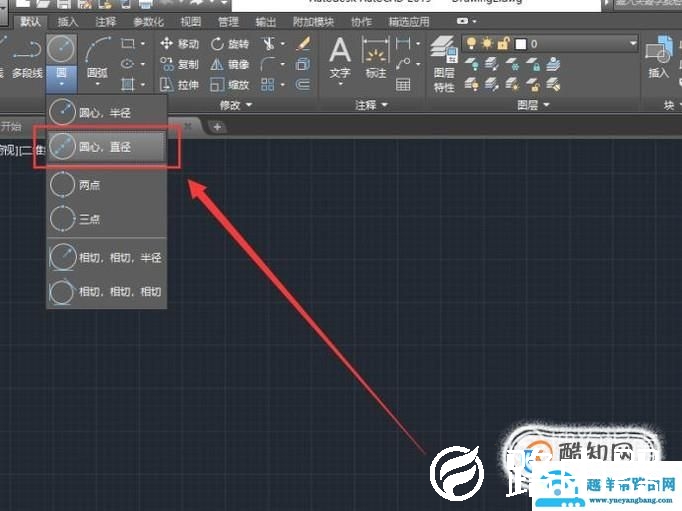The image size is (682, 511).
Task: Choose 圆心, 半径 from the circle menu
Action: (x=106, y=112)
